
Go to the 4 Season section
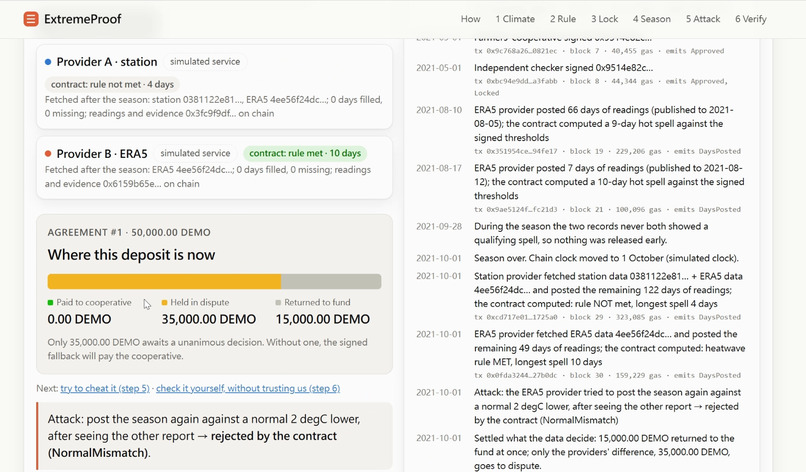click(652, 19)
